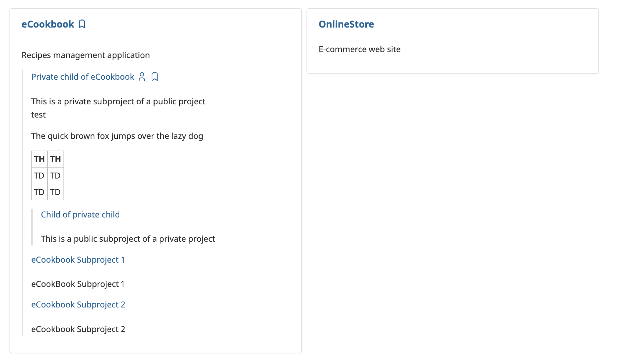Click the member icon beside Private child of eCookbook
Image resolution: width=644 pixels, height=360 pixels.
click(142, 77)
